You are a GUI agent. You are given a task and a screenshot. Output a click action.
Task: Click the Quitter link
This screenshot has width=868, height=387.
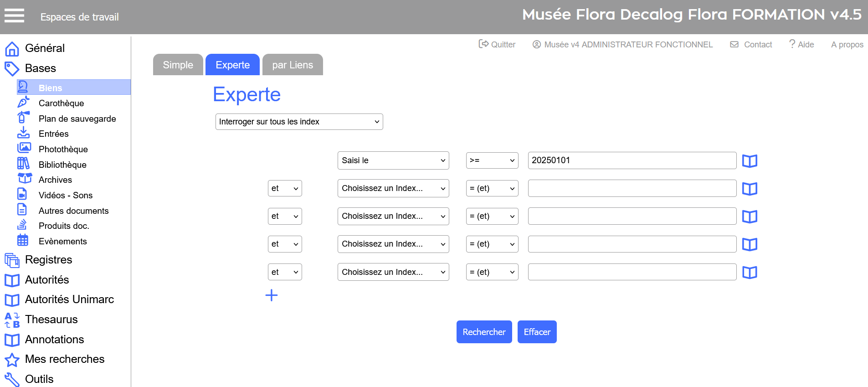497,44
